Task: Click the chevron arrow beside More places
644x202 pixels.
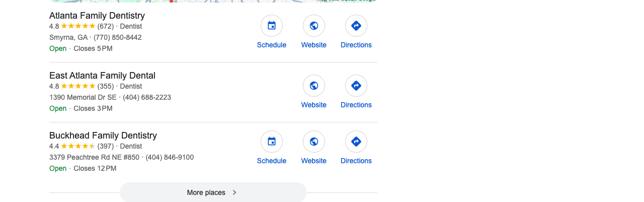Action: pyautogui.click(x=234, y=192)
